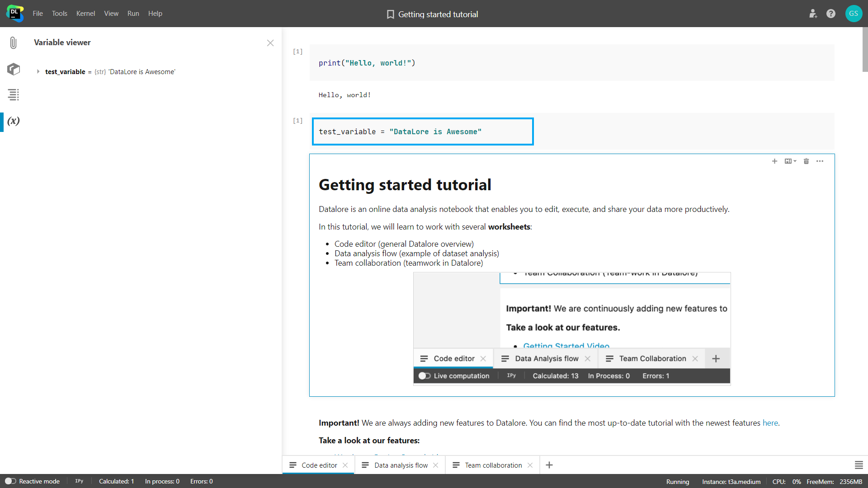Open the cell overflow menu (three dots)
Screen dimensions: 868x488
(820, 161)
